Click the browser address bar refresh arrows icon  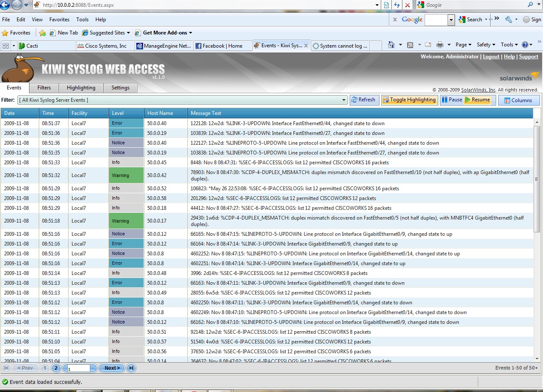tap(397, 5)
